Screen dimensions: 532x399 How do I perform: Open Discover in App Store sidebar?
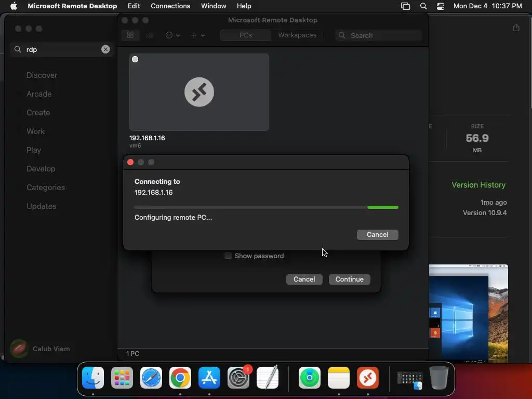[x=42, y=75]
